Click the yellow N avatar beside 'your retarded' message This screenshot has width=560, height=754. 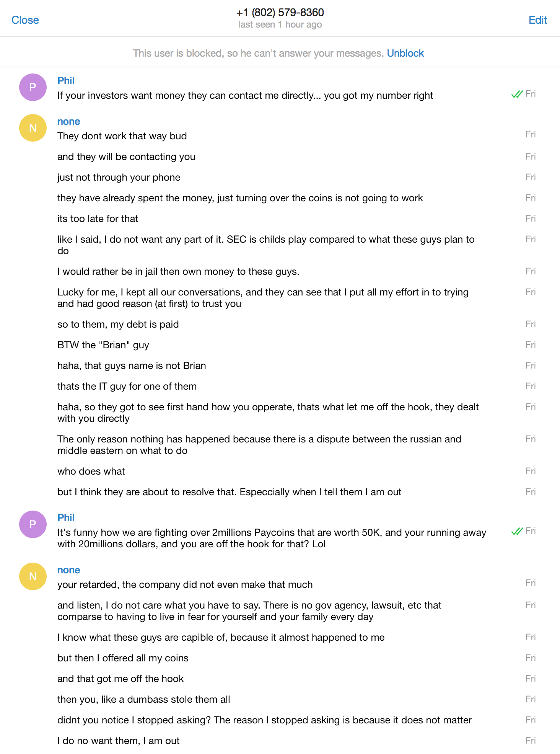(33, 576)
